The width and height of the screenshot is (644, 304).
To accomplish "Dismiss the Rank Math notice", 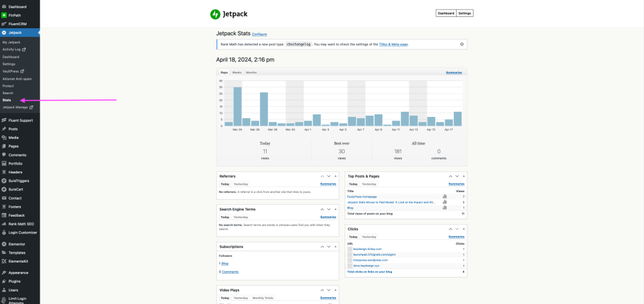I will (x=462, y=45).
